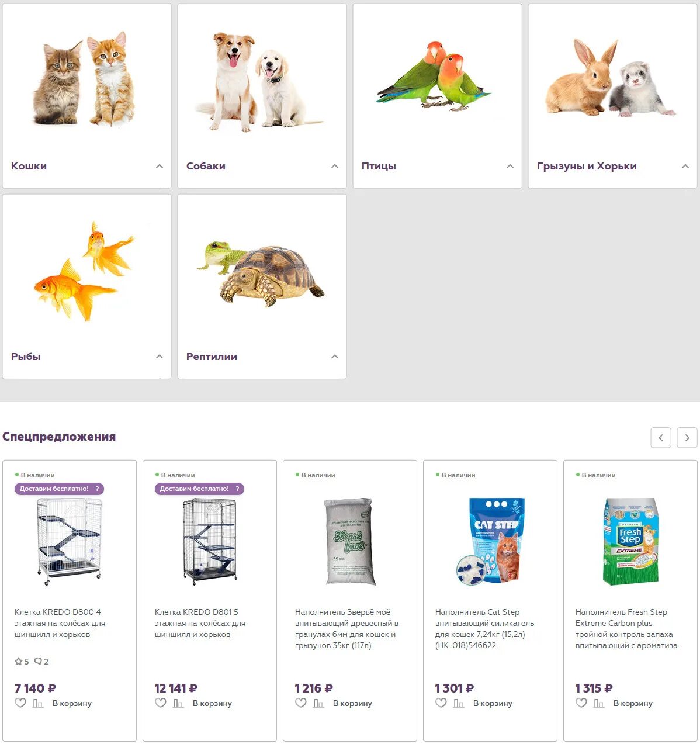Open the Рыбы category

click(26, 357)
